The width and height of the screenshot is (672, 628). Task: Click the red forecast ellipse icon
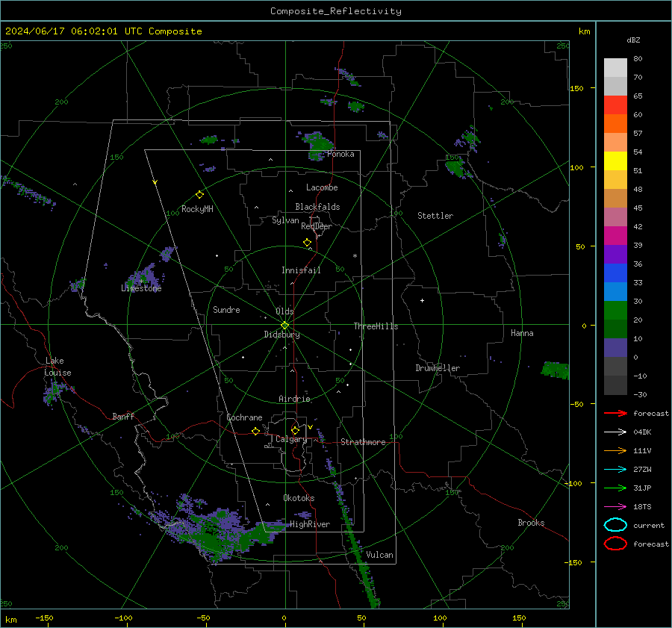(x=615, y=544)
